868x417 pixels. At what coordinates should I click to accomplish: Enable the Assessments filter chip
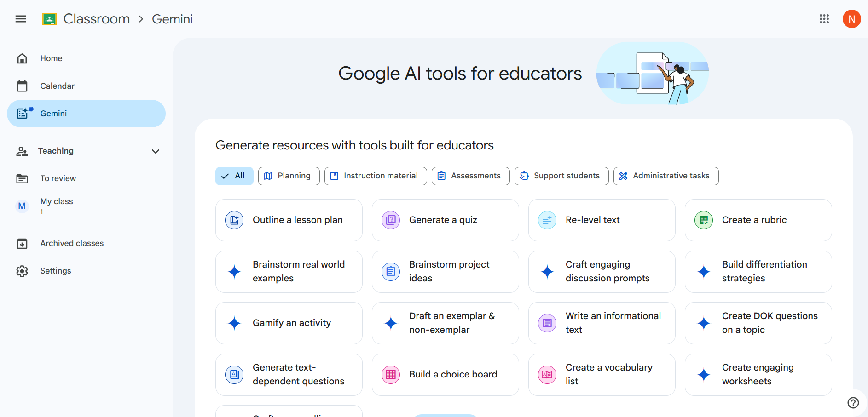pos(470,176)
